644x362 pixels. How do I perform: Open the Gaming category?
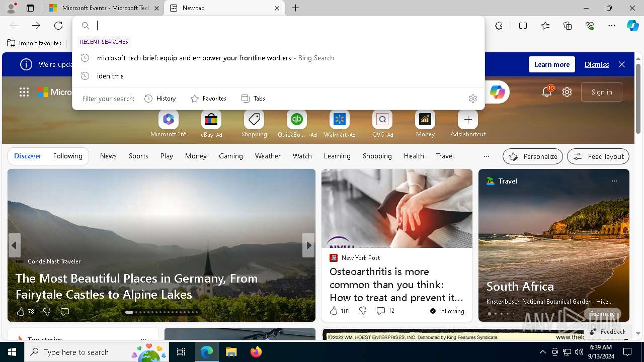pos(231,156)
